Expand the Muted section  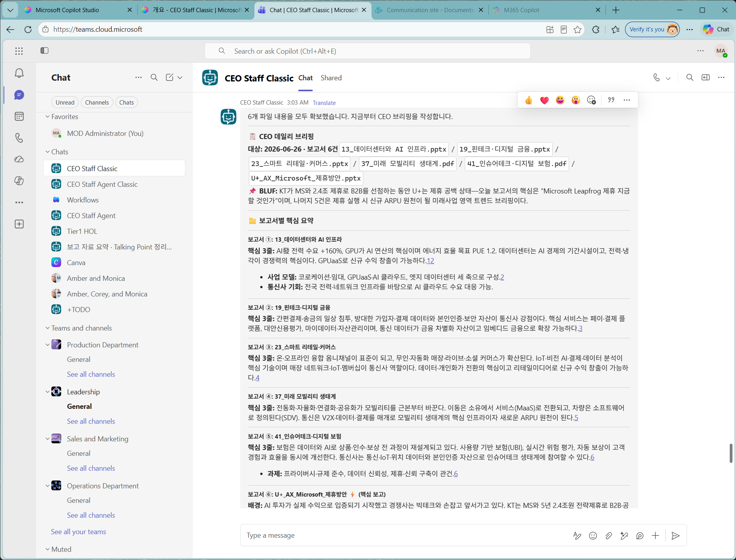coord(47,549)
